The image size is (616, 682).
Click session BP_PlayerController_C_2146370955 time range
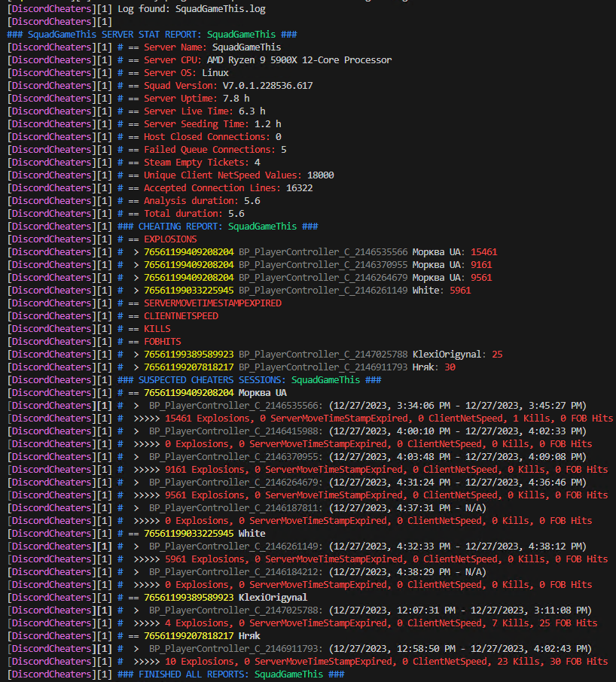[458, 457]
